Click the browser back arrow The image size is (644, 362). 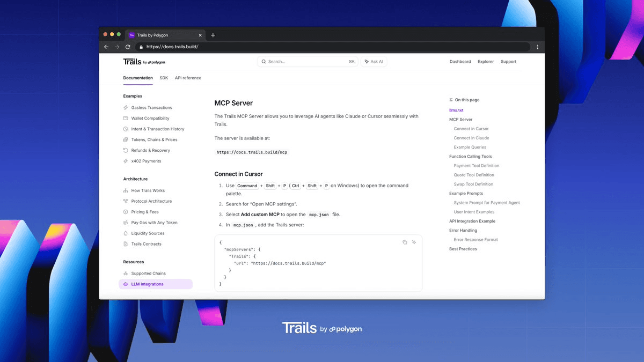(106, 47)
